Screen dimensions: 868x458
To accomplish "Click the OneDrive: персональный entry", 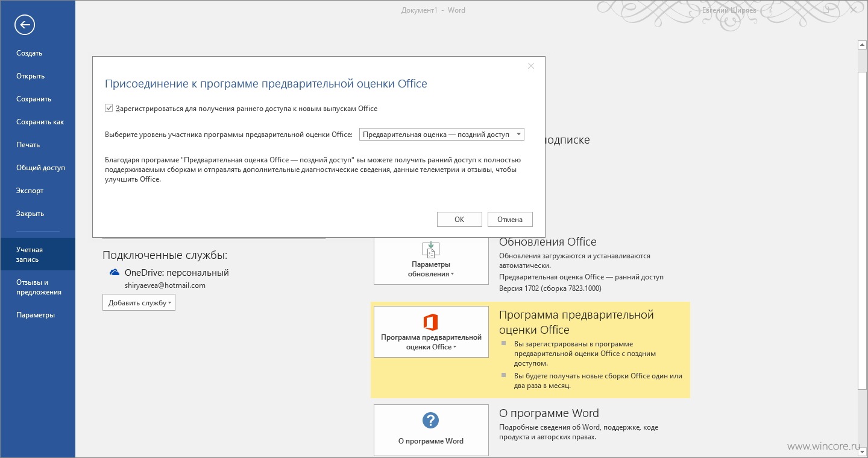I will pyautogui.click(x=177, y=273).
